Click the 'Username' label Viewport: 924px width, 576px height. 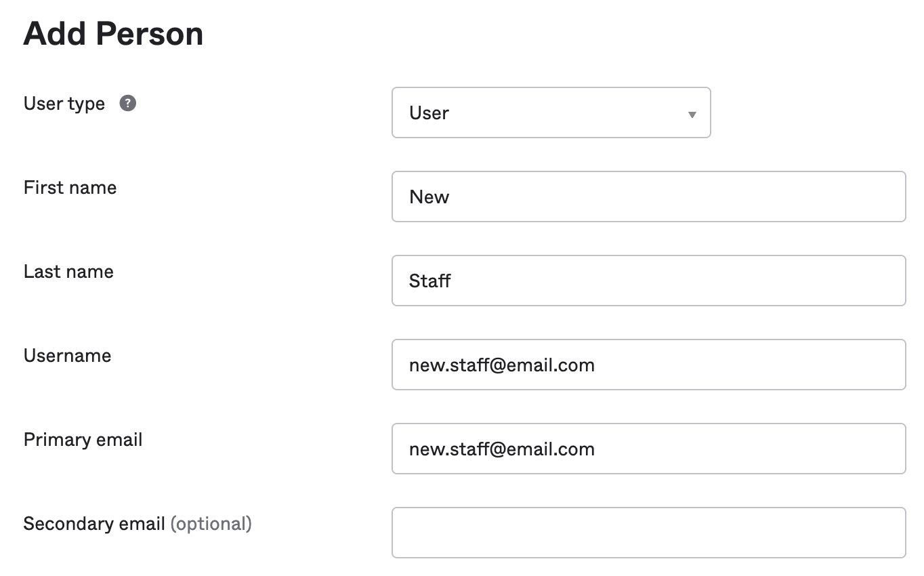coord(67,356)
